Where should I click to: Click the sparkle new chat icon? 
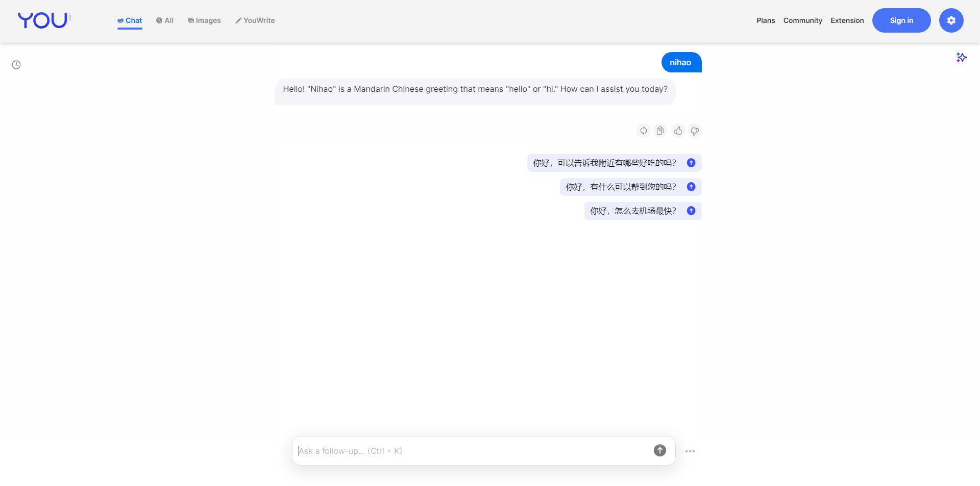click(x=962, y=57)
